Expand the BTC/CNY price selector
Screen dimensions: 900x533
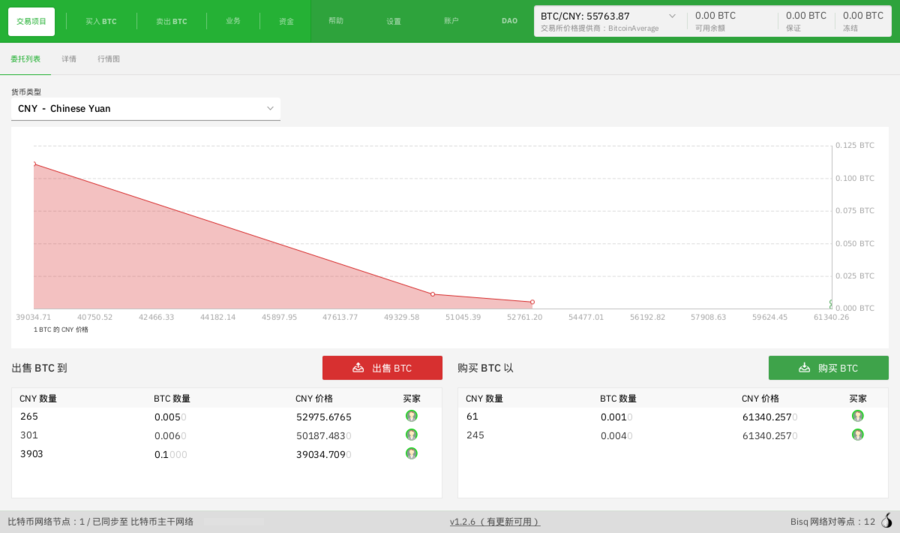point(672,16)
